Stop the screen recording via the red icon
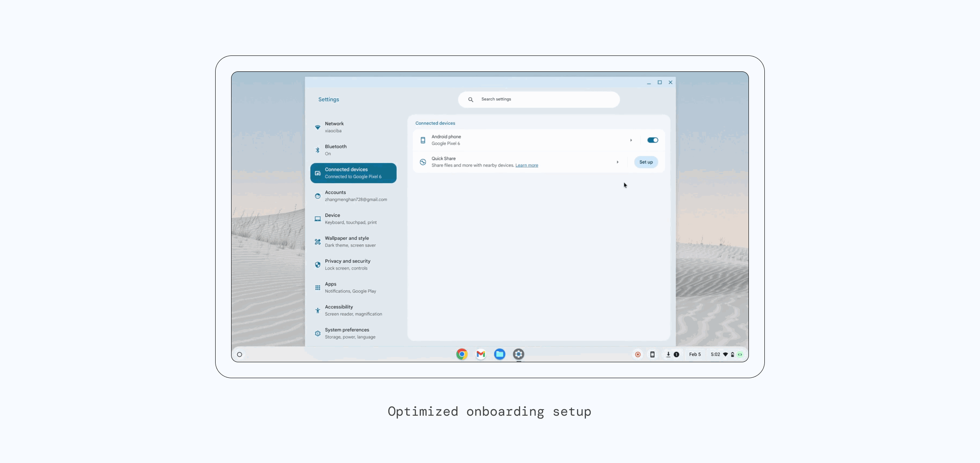 (x=638, y=354)
